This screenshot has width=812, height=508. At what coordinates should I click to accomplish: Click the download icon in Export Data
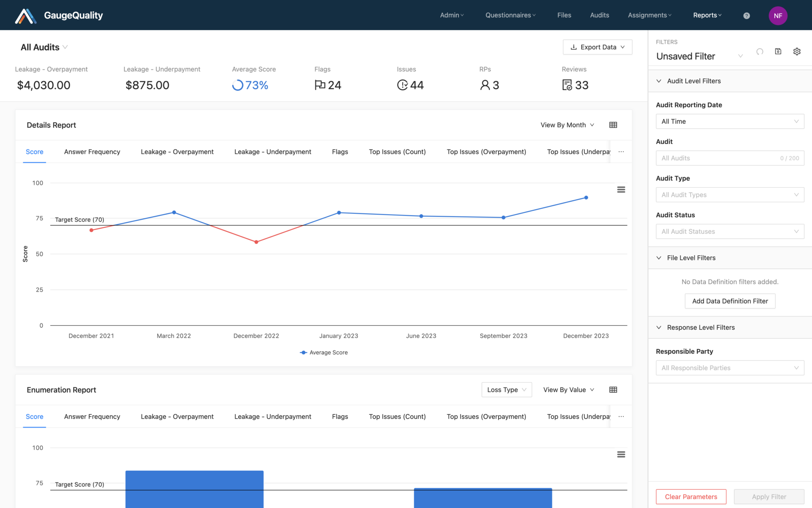[573, 47]
